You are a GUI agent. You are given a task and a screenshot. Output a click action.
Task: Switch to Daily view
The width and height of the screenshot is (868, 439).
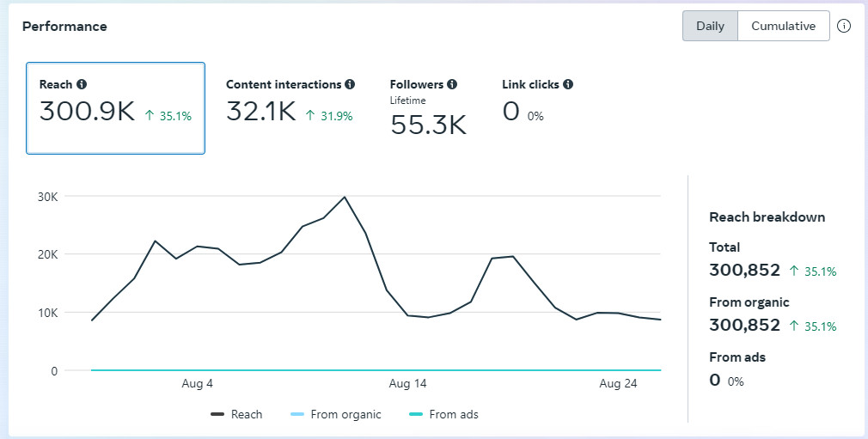coord(710,26)
